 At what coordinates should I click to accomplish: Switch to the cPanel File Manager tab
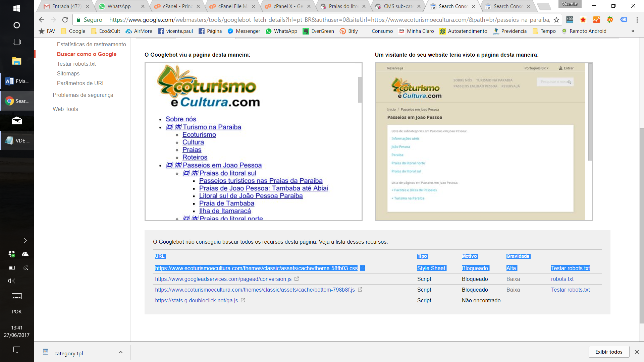(x=232, y=6)
